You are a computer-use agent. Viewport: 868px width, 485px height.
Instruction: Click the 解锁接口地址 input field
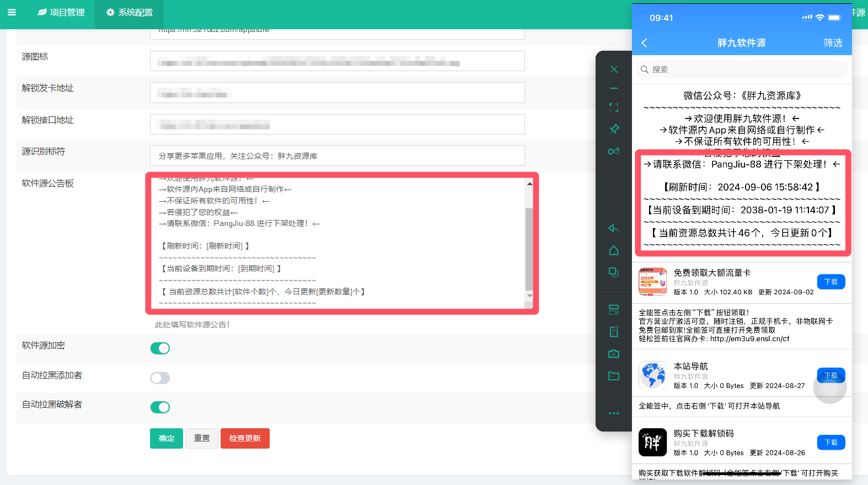pyautogui.click(x=337, y=125)
